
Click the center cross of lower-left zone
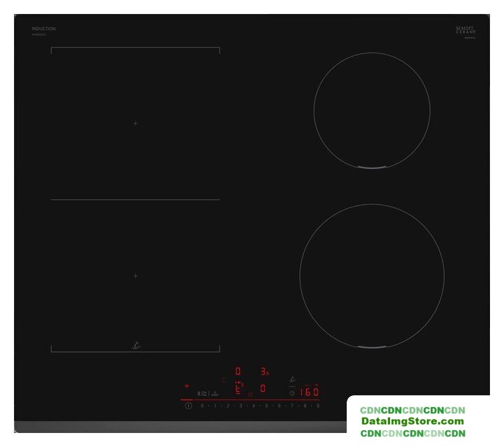tap(136, 276)
